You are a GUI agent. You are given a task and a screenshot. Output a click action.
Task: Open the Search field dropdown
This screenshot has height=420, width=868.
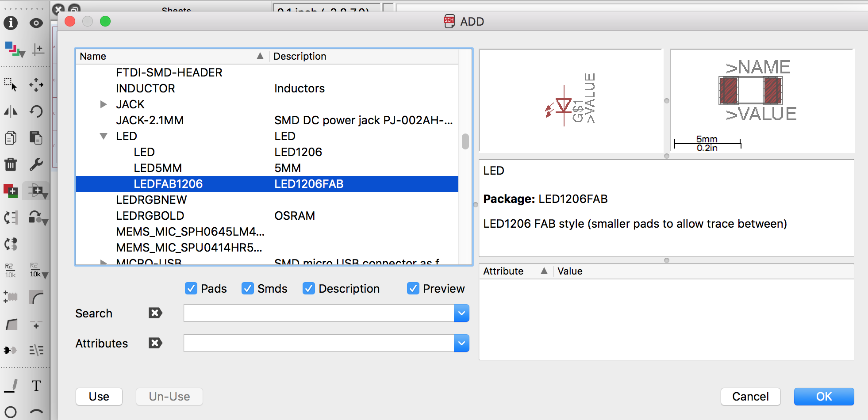coord(461,313)
